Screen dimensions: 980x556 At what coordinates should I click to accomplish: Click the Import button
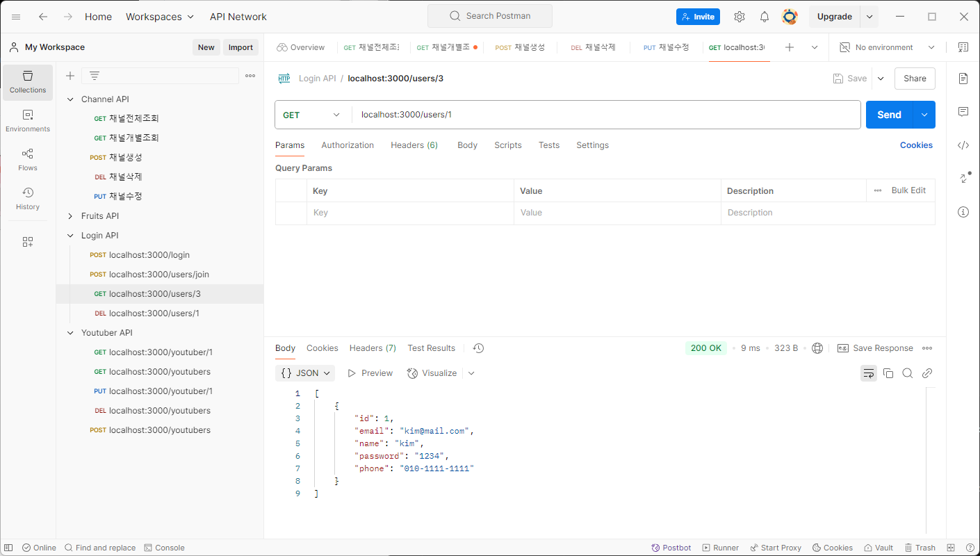click(240, 47)
